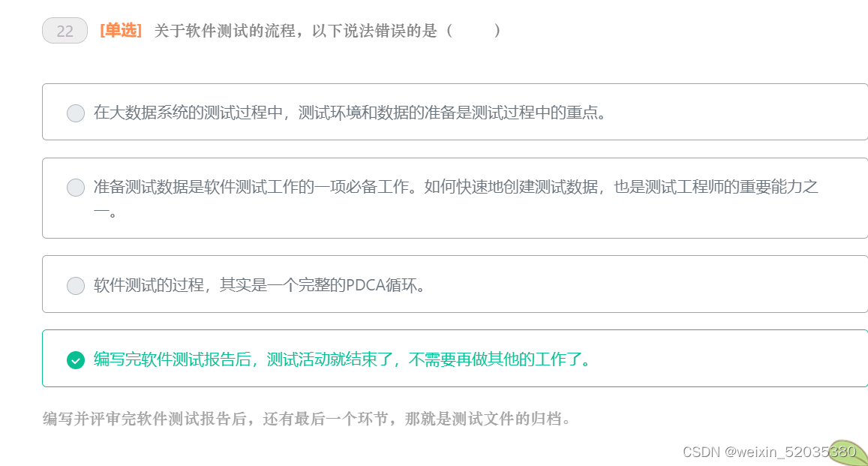Image resolution: width=868 pixels, height=466 pixels.
Task: Click the CSDN watermark text link
Action: [x=701, y=452]
